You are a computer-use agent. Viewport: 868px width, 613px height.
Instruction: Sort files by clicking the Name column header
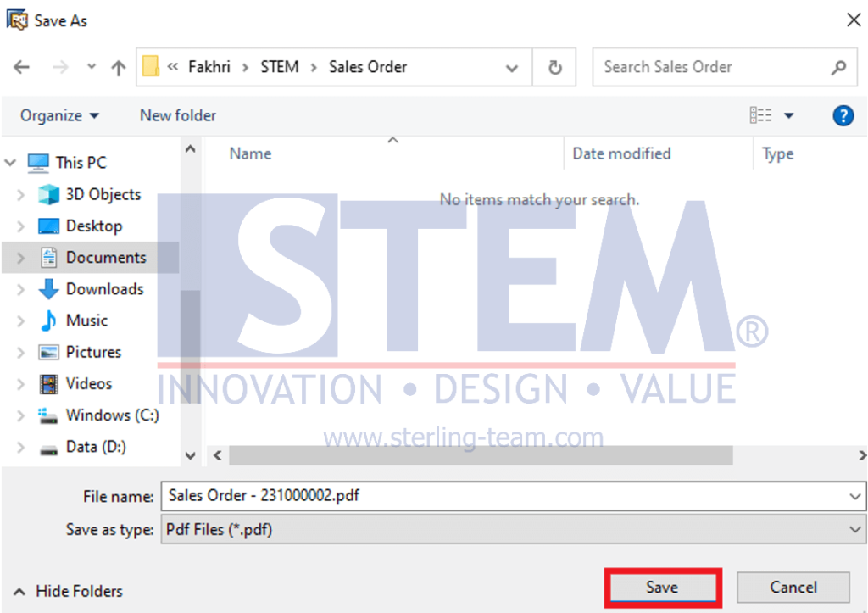249,153
